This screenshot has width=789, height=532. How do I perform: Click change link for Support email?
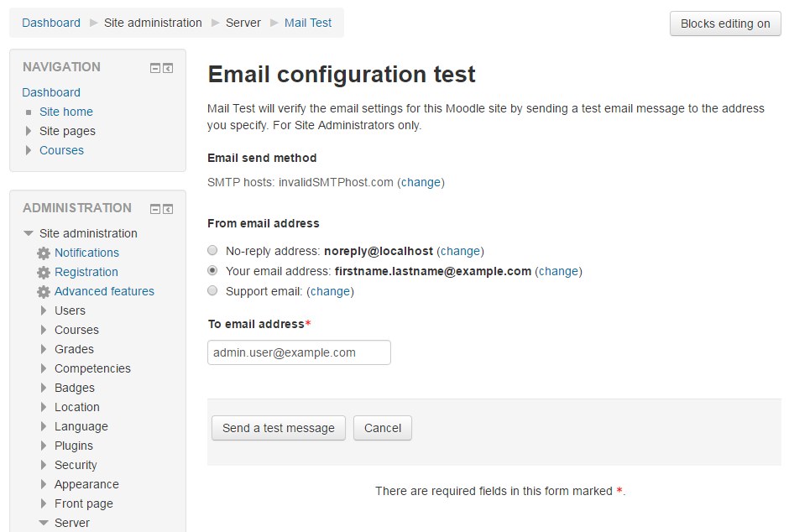pos(330,291)
